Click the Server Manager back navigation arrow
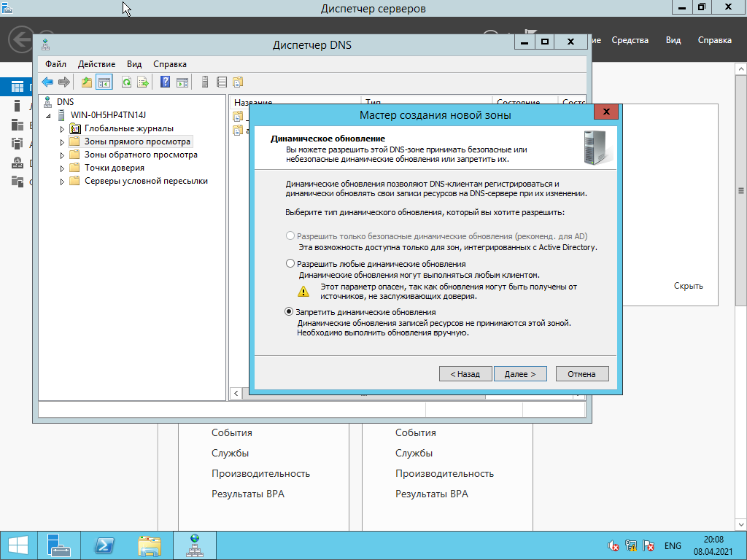The image size is (747, 560). click(x=21, y=39)
